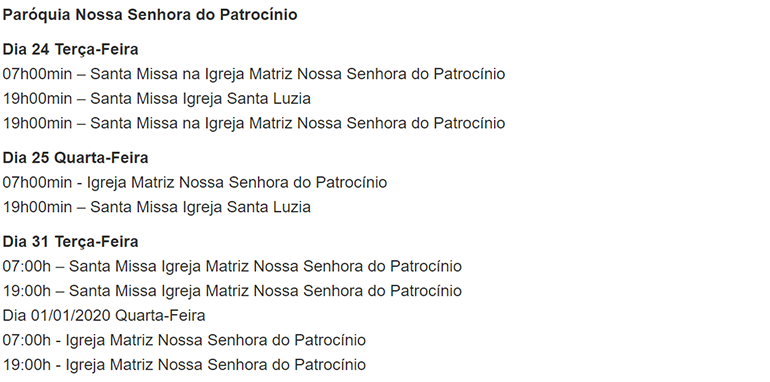Click the heading Paróquia Nossa Senhora do Patrocínio

pyautogui.click(x=150, y=15)
